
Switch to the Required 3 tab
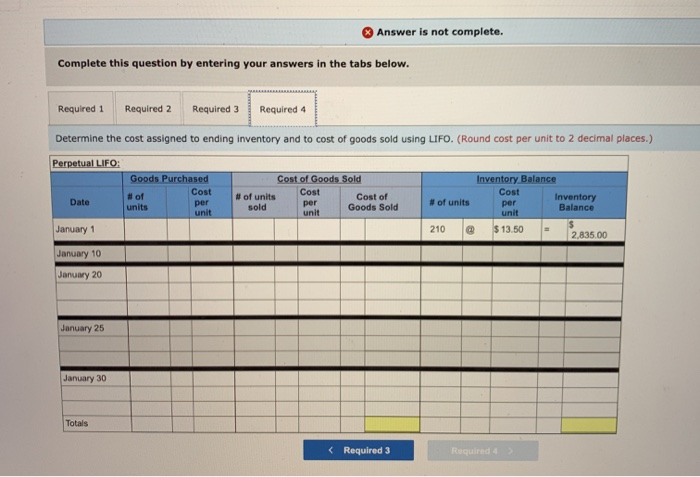pyautogui.click(x=215, y=109)
